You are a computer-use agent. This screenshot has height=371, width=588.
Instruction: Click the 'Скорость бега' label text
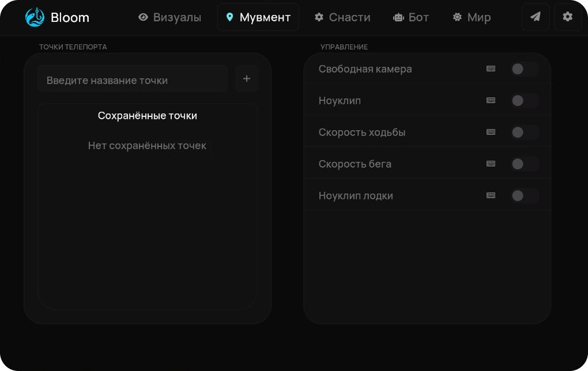click(355, 164)
